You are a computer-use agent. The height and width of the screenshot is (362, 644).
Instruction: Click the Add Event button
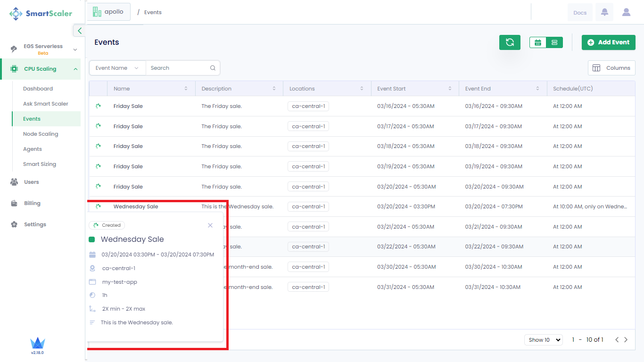click(x=608, y=42)
